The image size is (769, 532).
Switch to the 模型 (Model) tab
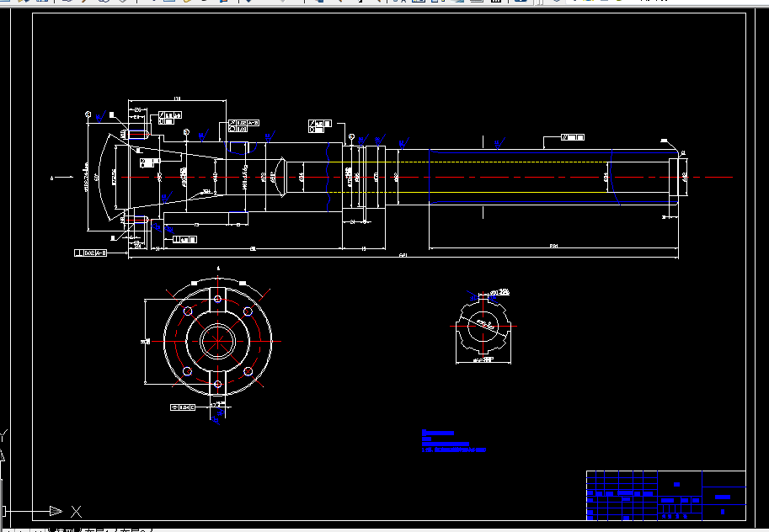click(65, 530)
